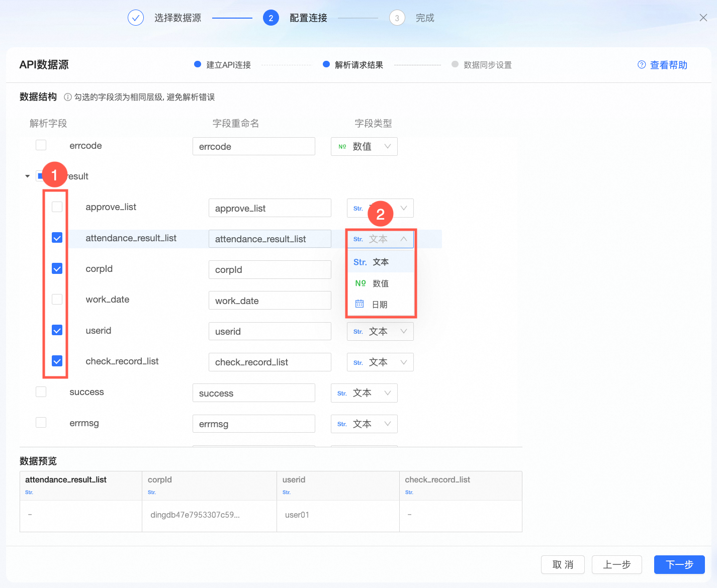Tick the work_date field checkbox

(x=57, y=299)
